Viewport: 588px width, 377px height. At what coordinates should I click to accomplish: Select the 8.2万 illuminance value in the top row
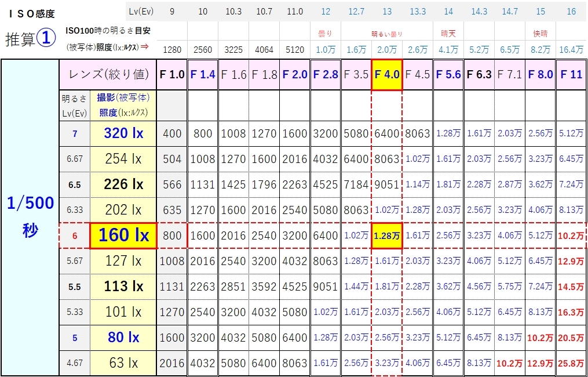point(540,49)
